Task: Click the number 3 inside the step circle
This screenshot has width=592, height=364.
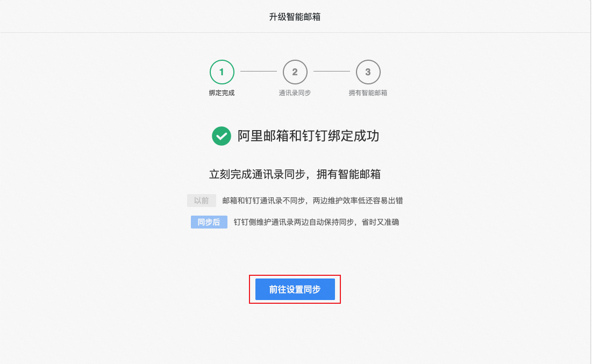Action: 368,72
